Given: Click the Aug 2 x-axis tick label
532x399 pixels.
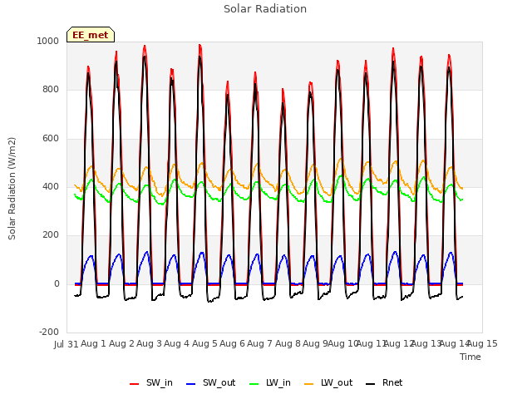Looking at the screenshot, I should click(122, 343).
